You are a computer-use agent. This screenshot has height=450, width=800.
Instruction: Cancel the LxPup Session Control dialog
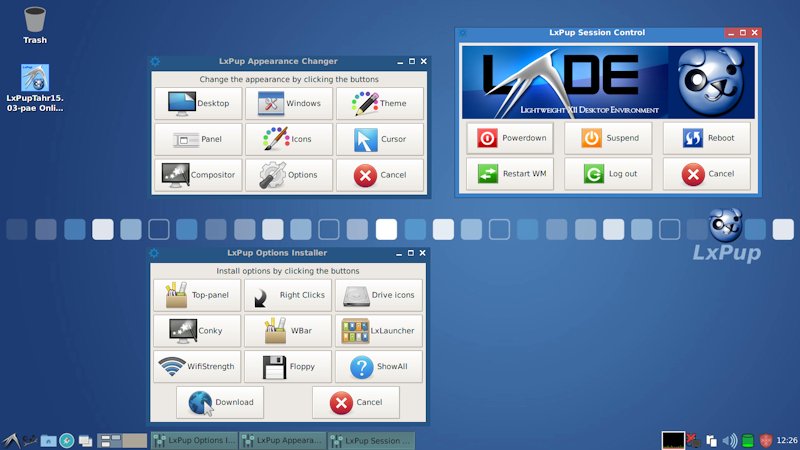tap(707, 174)
